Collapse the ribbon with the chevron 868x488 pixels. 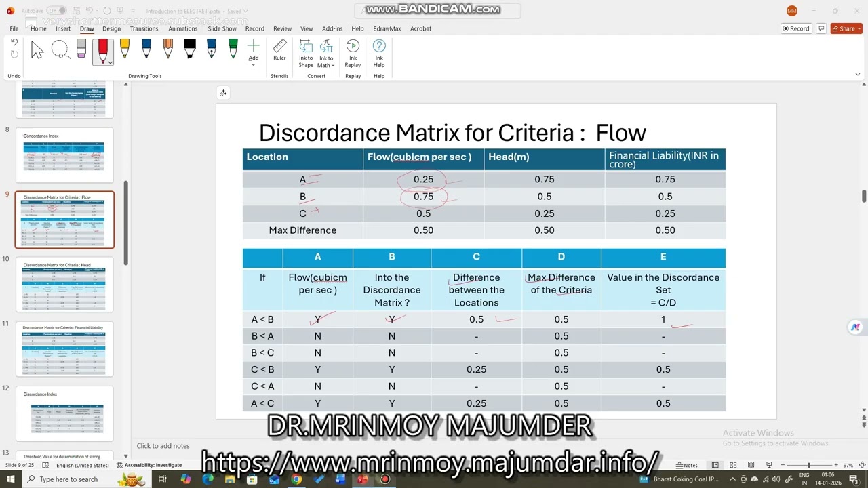click(858, 75)
